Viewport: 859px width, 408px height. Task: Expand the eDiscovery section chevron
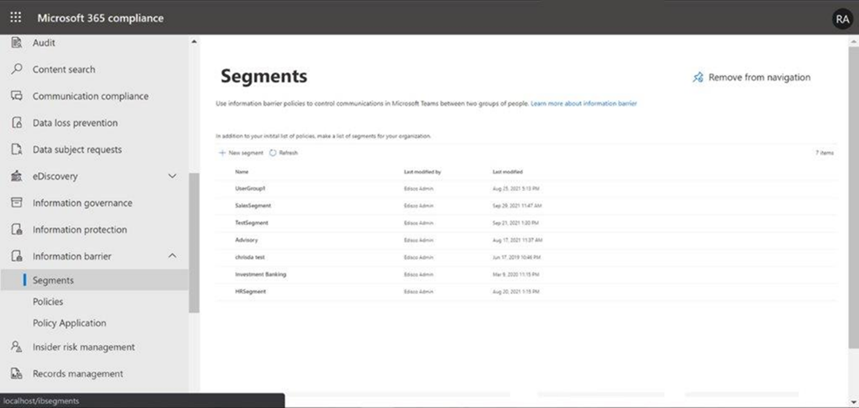pos(172,176)
